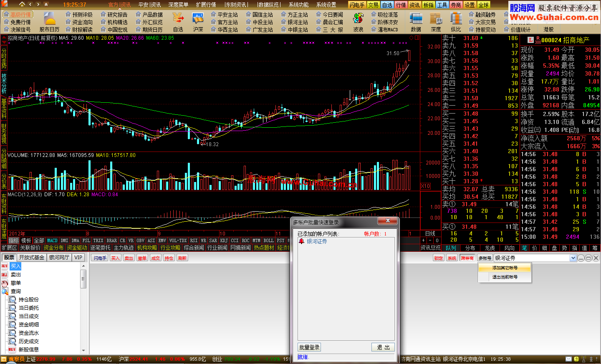The width and height of the screenshot is (601, 364).
Task: Switch to the 龙虎 tab under quotes
Action: 490,248
